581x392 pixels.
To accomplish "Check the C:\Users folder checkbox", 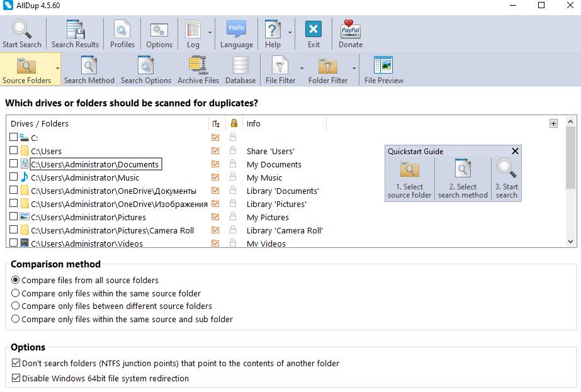I will pos(13,150).
